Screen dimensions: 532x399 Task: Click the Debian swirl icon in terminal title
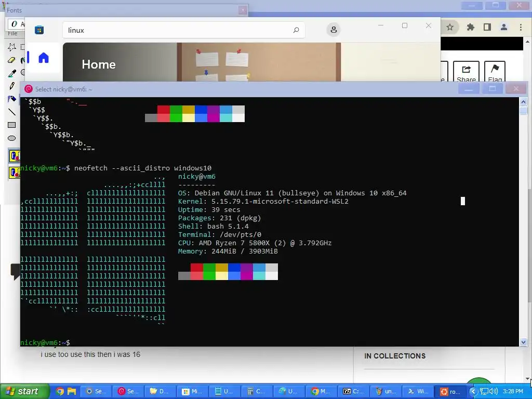29,89
